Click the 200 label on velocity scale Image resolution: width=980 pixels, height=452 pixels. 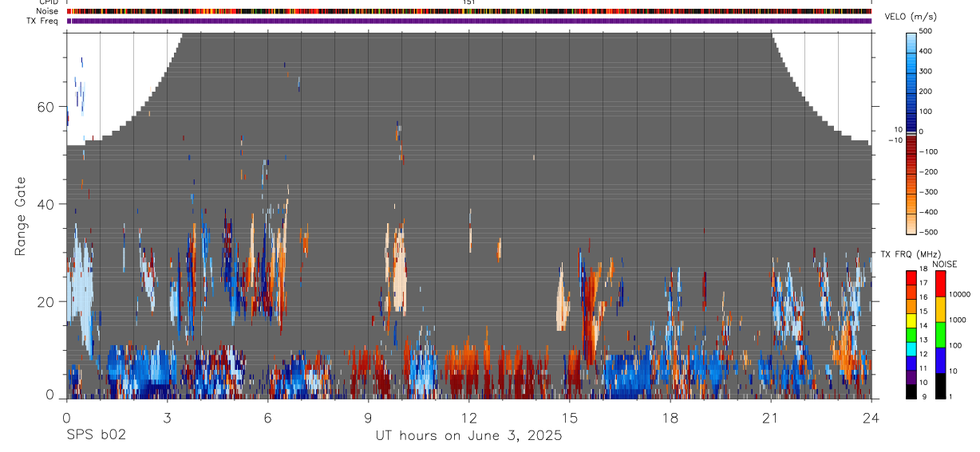926,92
